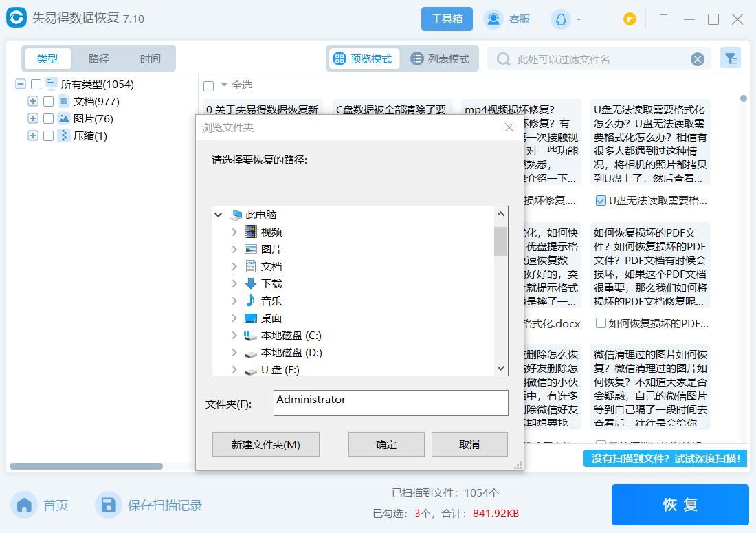Click the Administrator folder name field
756x533 pixels.
tap(390, 403)
